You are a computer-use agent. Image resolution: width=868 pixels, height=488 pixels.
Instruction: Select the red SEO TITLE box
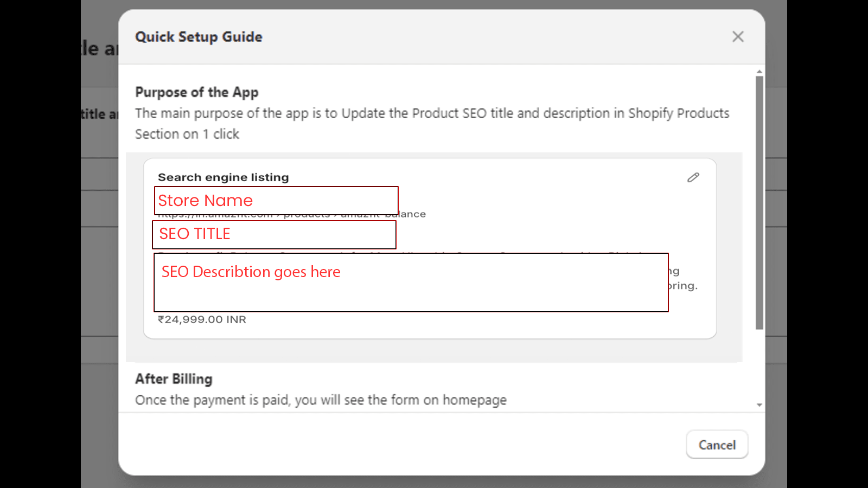[x=275, y=234]
